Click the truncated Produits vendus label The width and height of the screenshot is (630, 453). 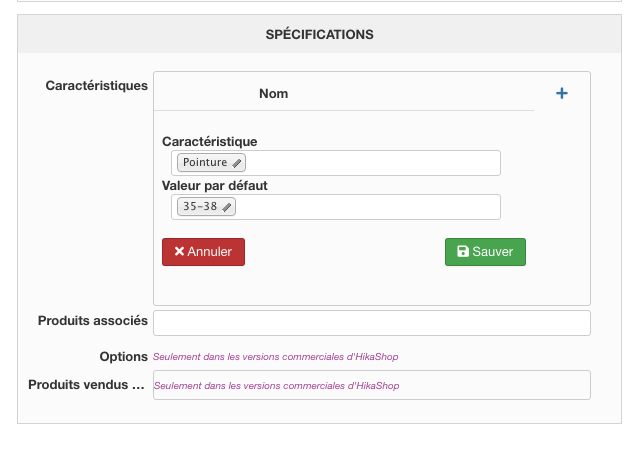[88, 385]
